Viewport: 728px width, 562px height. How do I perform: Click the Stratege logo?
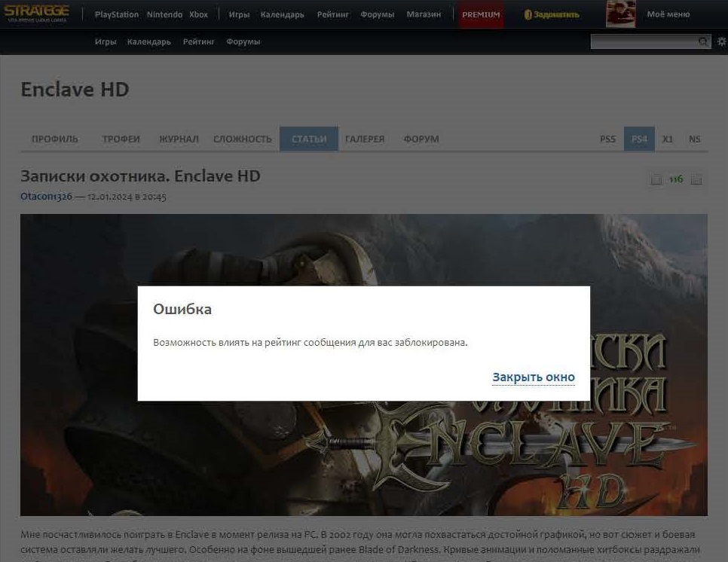pyautogui.click(x=37, y=14)
